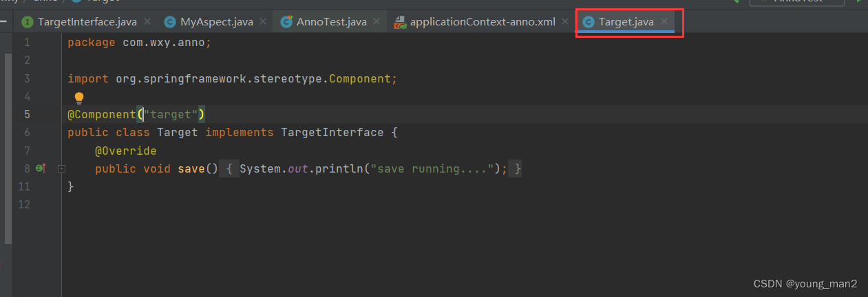Click line number 6 in the gutter
The width and height of the screenshot is (868, 297).
click(x=26, y=132)
